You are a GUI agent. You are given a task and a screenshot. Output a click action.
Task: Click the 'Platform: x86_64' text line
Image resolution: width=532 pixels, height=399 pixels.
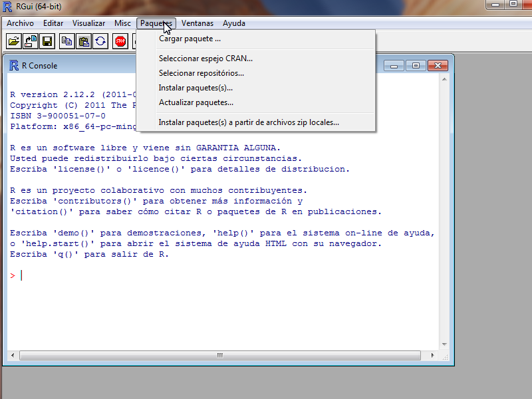[73, 126]
